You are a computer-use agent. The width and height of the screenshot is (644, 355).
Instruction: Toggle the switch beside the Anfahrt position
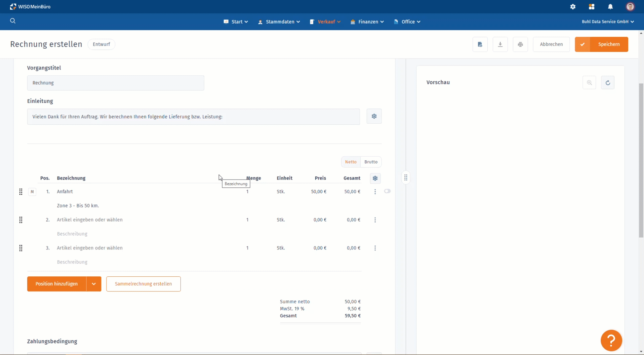point(387,191)
